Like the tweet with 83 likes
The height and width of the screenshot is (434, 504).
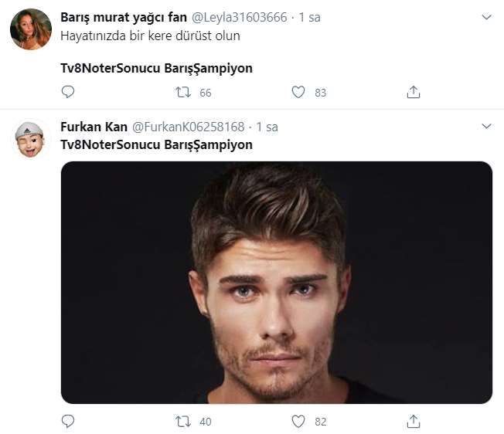click(298, 92)
